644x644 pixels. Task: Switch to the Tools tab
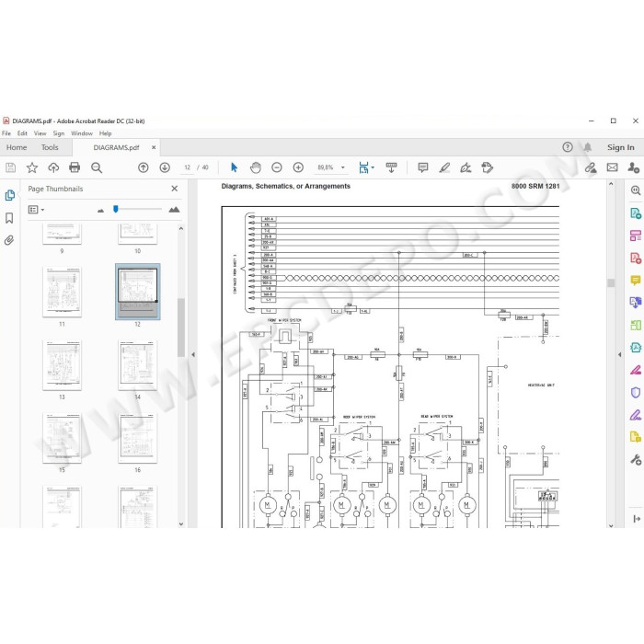(50, 147)
